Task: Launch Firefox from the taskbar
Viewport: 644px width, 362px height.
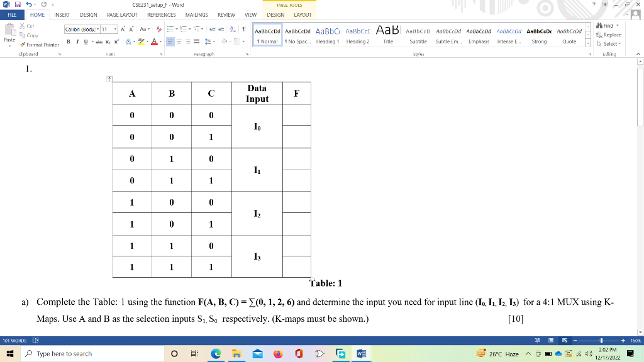Action: click(x=278, y=353)
